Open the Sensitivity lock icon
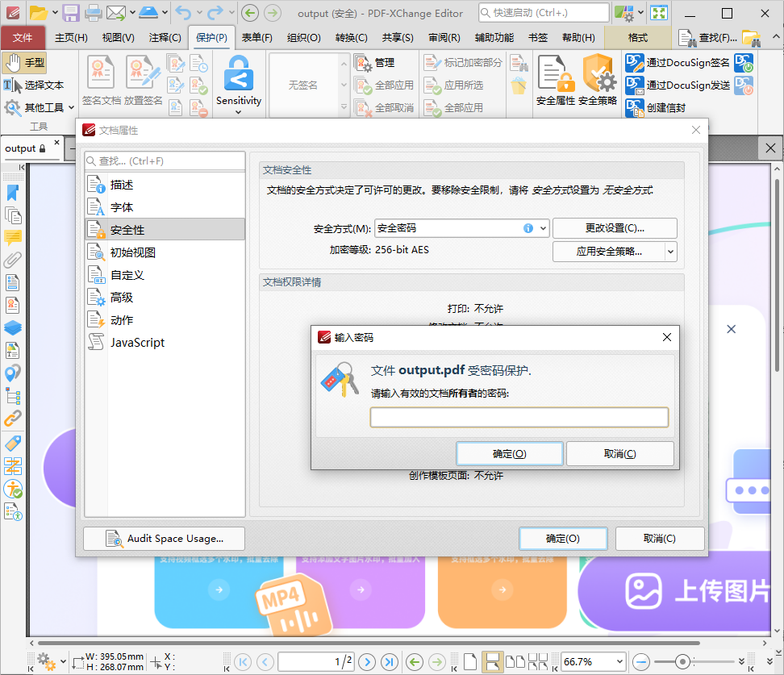The image size is (784, 675). click(x=238, y=78)
